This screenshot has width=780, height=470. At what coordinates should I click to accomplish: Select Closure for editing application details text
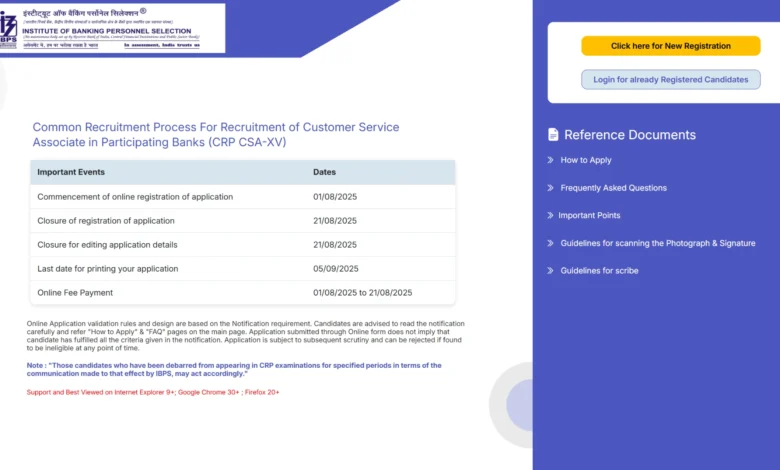(107, 245)
